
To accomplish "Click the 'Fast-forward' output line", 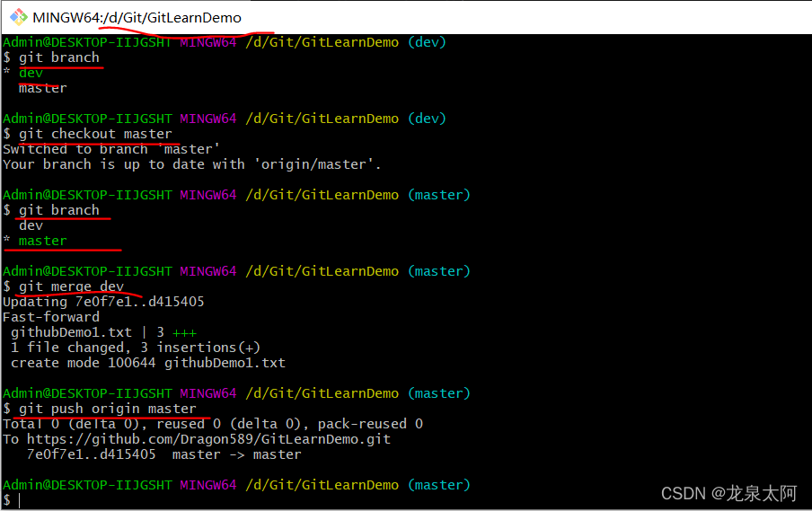I will [50, 317].
